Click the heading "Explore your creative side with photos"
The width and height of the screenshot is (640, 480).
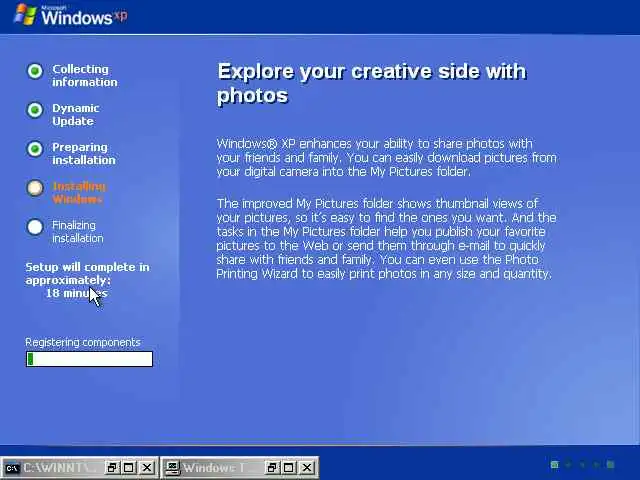[x=372, y=83]
